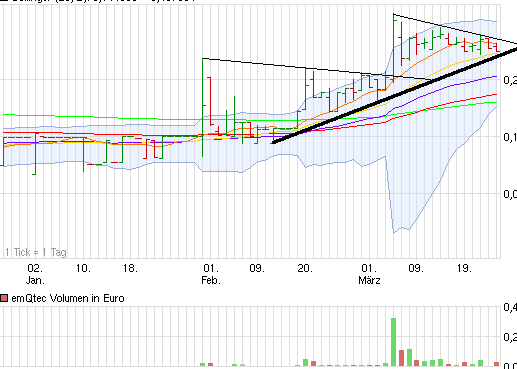Select the '01. Feb.' date axis label
The height and width of the screenshot is (369, 517).
tap(211, 274)
